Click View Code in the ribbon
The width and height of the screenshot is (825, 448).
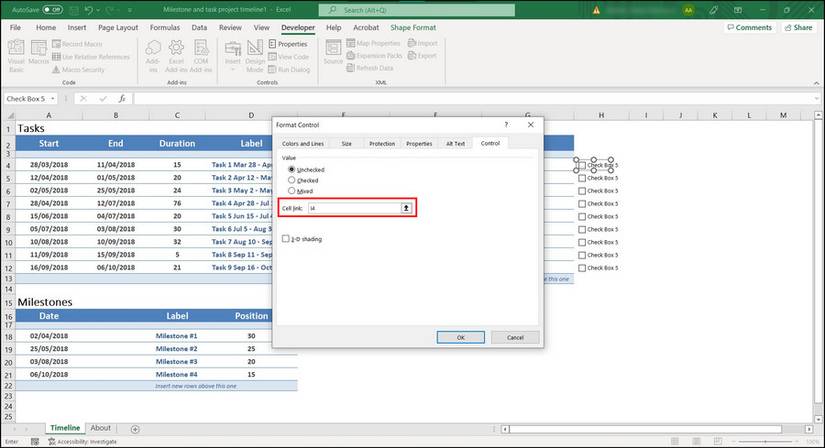coord(288,56)
